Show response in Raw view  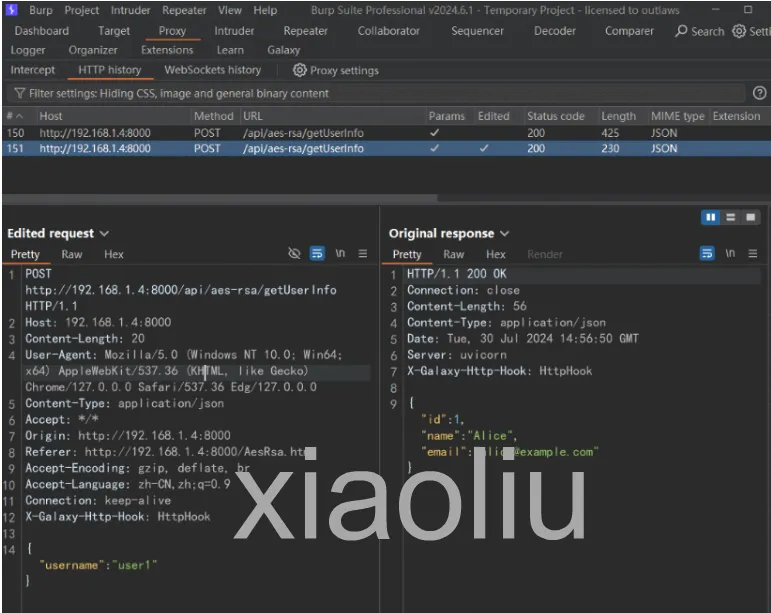point(453,254)
